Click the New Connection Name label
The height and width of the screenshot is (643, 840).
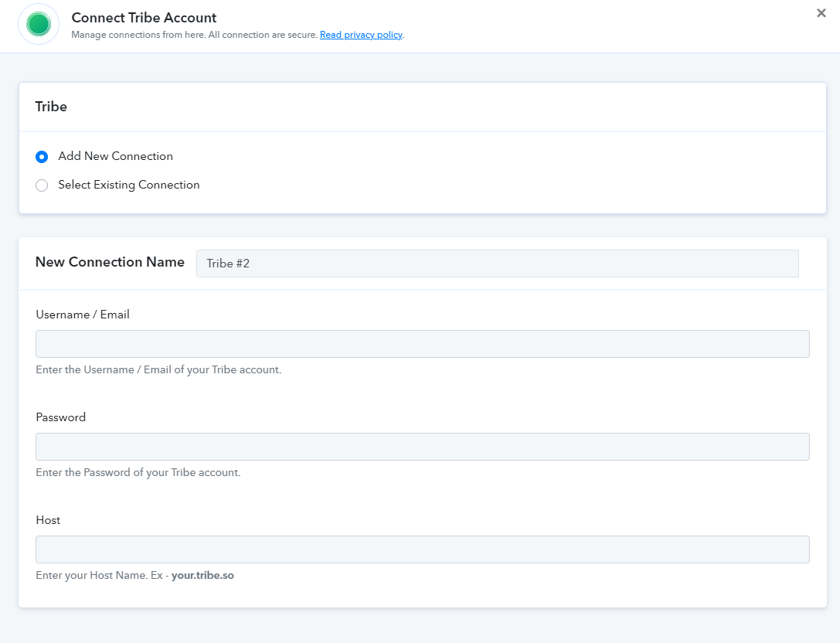click(110, 262)
